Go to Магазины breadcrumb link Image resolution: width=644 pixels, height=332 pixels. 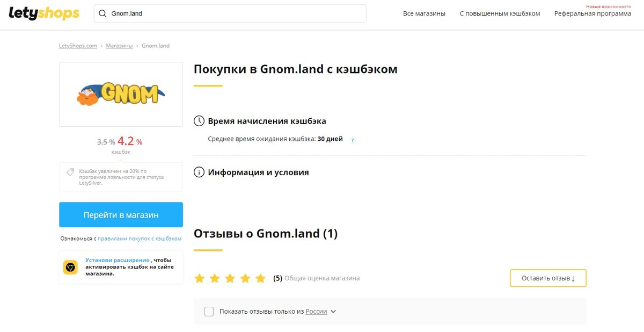tap(119, 46)
